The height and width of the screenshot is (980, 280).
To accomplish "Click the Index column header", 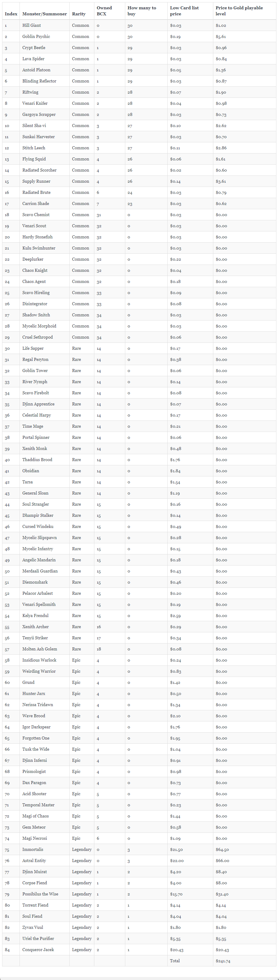I will click(x=11, y=14).
